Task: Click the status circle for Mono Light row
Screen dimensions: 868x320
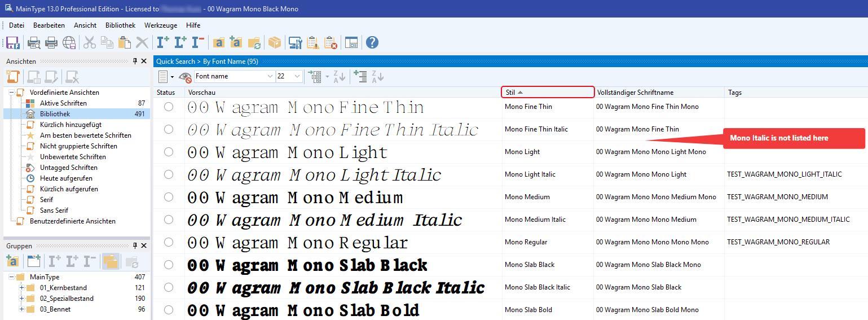Action: pyautogui.click(x=169, y=152)
